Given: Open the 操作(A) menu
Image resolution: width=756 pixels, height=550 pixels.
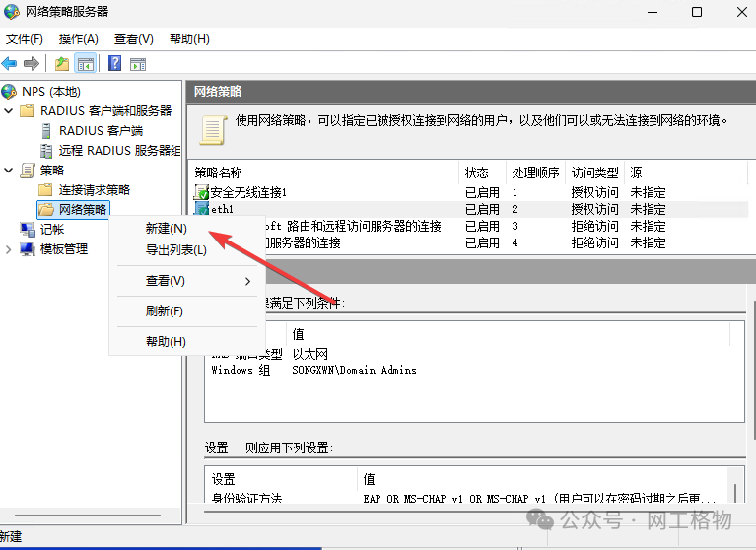Looking at the screenshot, I should tap(79, 39).
